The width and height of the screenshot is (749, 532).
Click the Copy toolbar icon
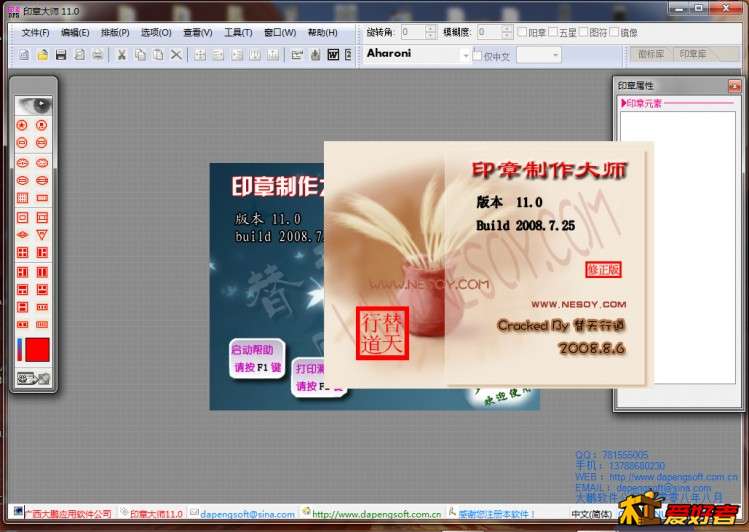(140, 55)
